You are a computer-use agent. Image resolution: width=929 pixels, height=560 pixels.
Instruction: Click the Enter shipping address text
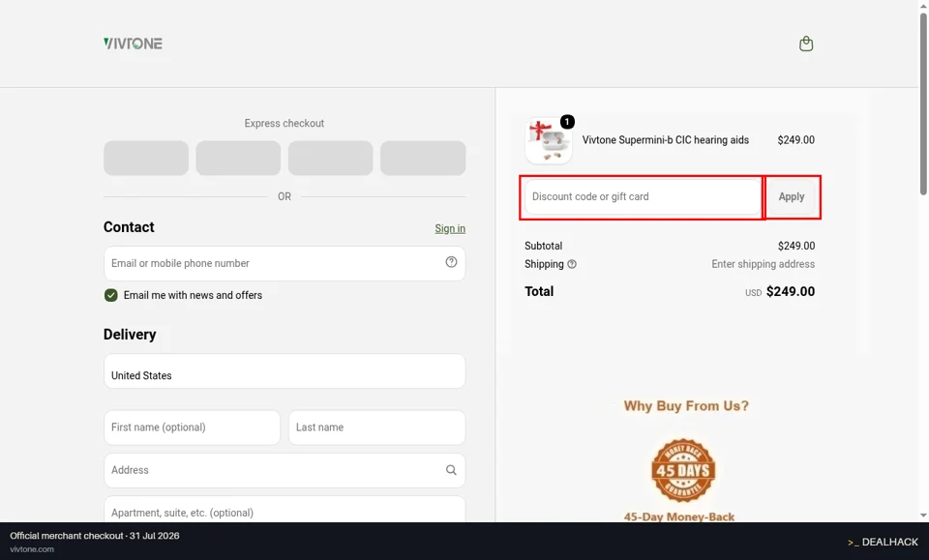click(x=764, y=264)
